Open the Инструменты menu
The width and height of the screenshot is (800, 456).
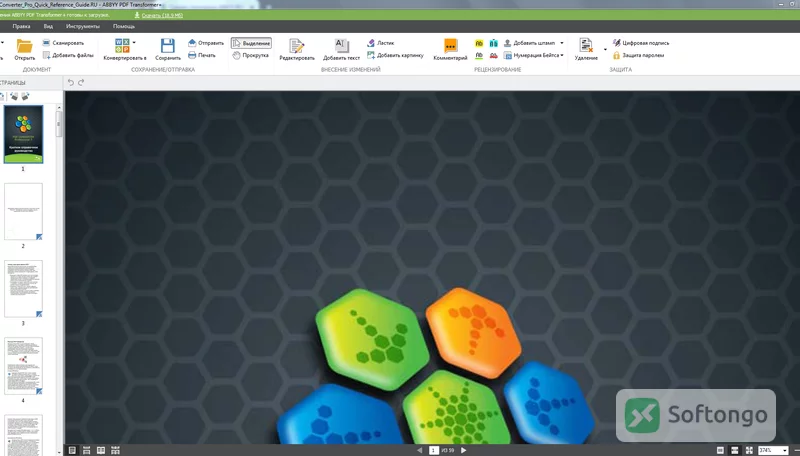(83, 26)
